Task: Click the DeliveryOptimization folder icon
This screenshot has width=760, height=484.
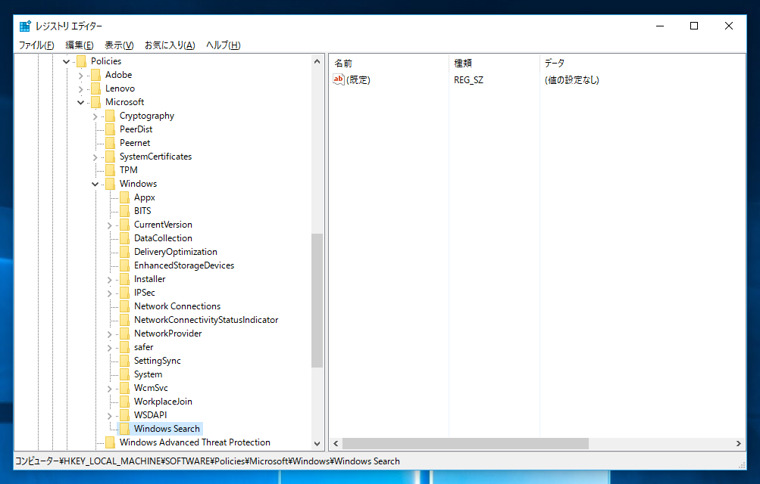Action: [125, 251]
